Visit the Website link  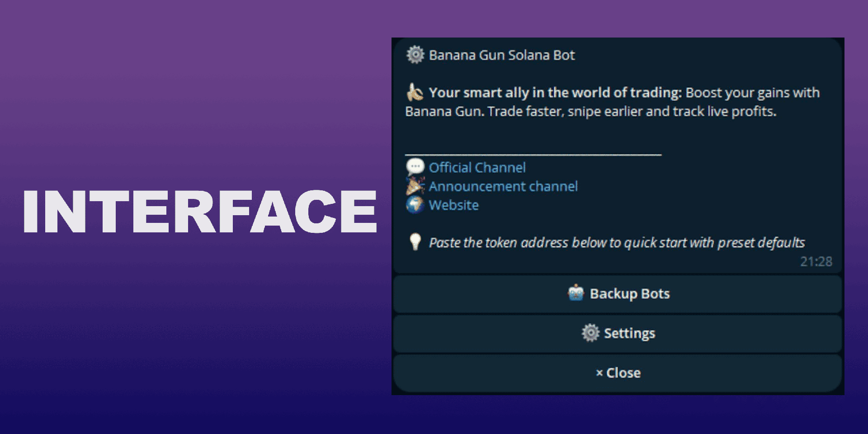[453, 205]
